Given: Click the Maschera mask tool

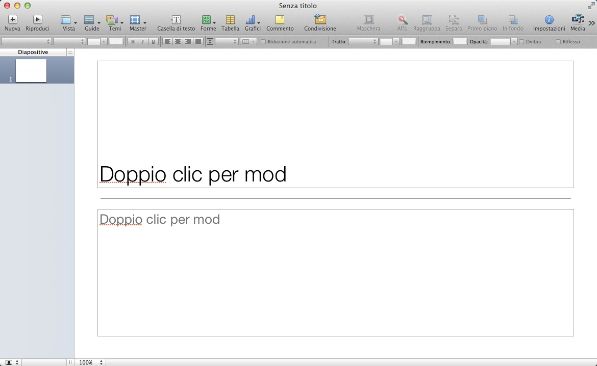Looking at the screenshot, I should click(368, 22).
